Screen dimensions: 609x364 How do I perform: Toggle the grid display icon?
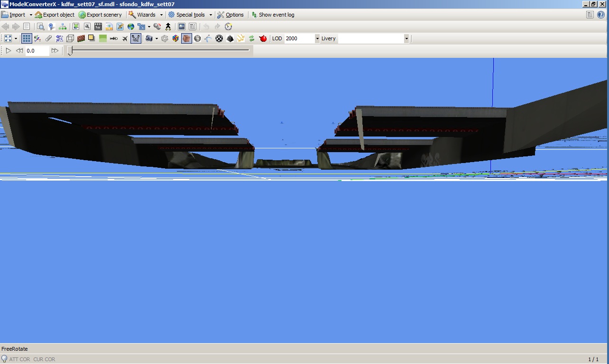[26, 38]
